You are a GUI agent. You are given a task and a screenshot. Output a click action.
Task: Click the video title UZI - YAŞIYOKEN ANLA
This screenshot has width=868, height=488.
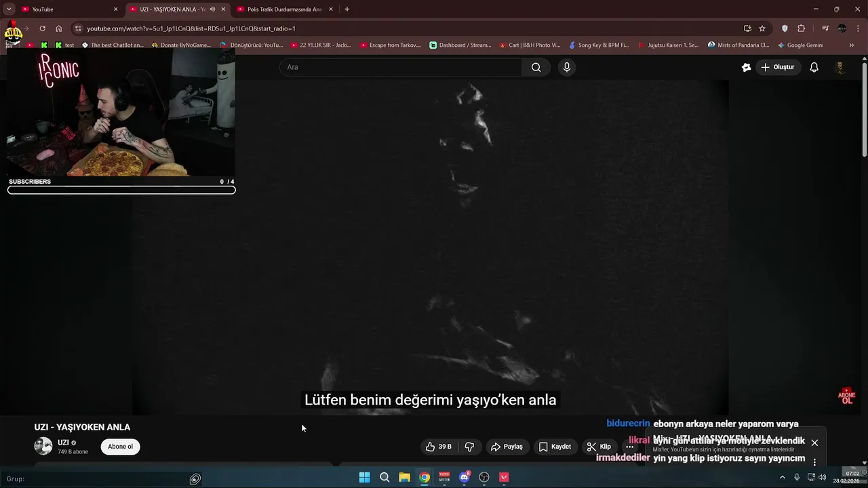(82, 427)
